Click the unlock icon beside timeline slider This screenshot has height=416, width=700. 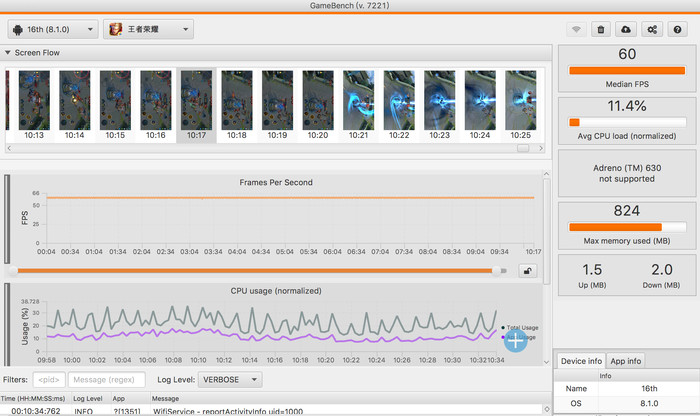[528, 270]
